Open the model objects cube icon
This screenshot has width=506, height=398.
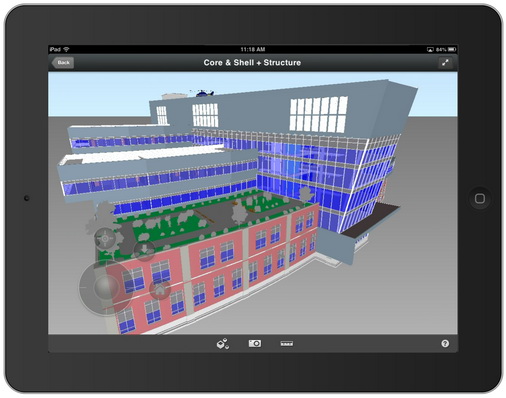pos(223,343)
